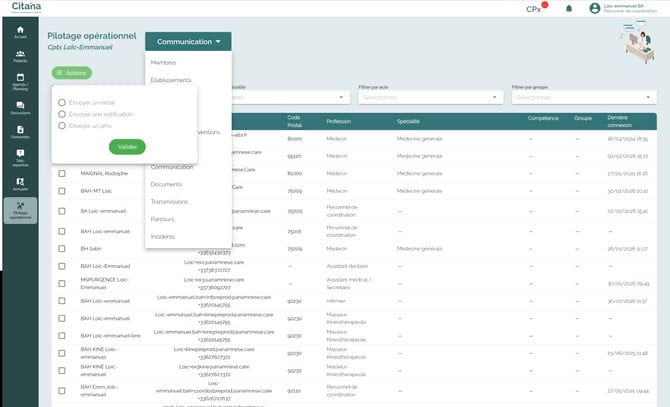
Task: Open the Discussions chat icon
Action: pos(20,107)
